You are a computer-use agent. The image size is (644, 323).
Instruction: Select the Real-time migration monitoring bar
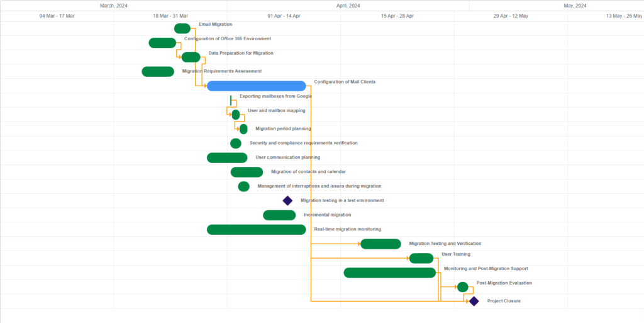257,230
